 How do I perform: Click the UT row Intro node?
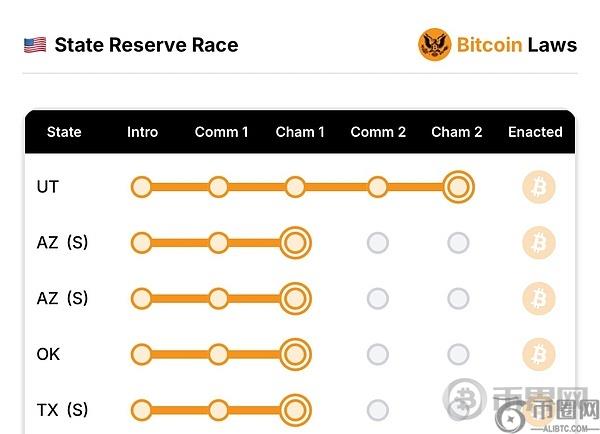[x=142, y=187]
